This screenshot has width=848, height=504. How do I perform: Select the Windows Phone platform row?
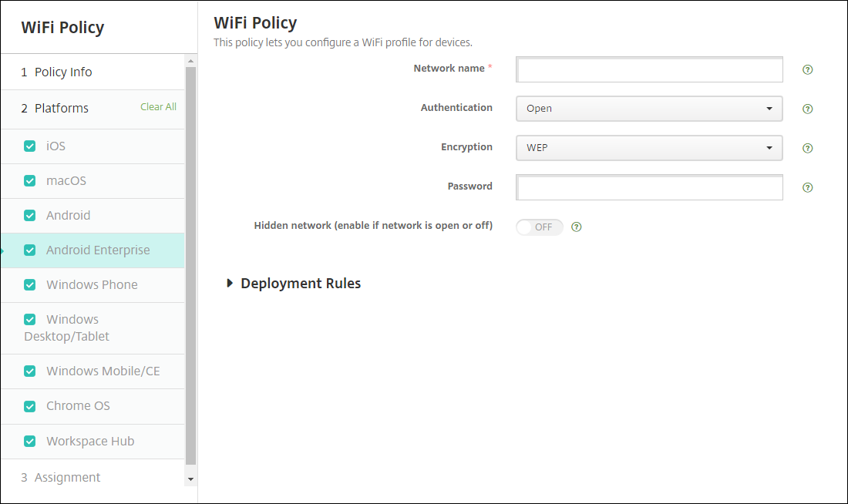(93, 285)
